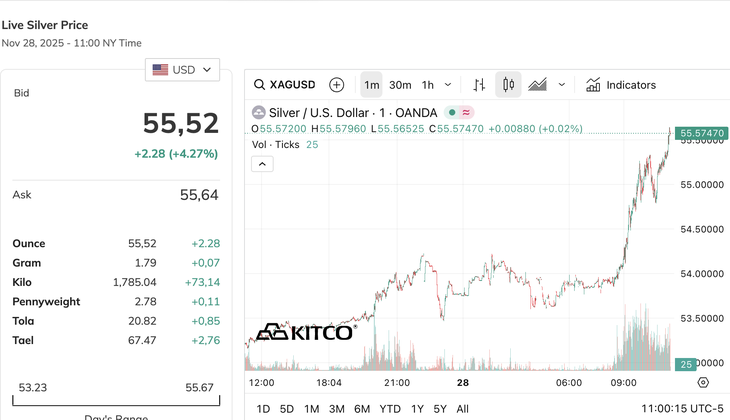
Task: Expand more chart styles chevron
Action: (562, 85)
